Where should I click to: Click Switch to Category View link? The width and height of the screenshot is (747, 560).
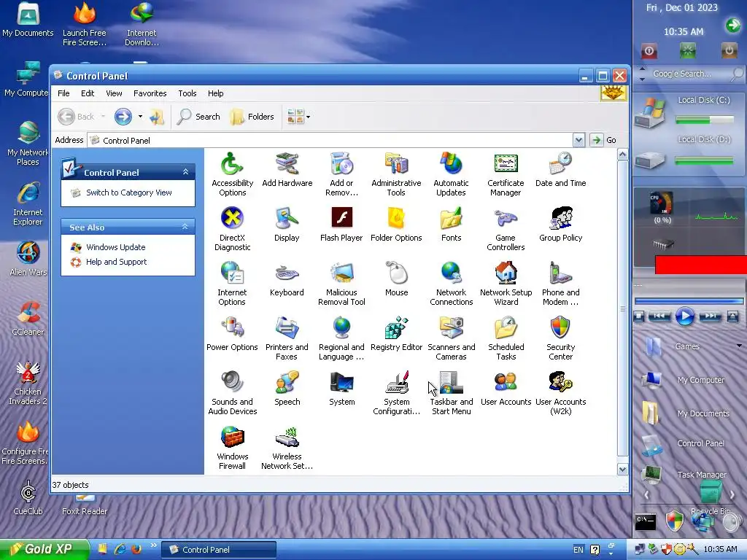click(128, 192)
